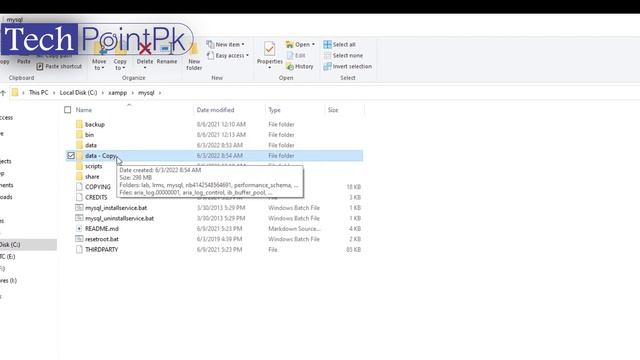Image resolution: width=640 pixels, height=360 pixels.
Task: Select the (C:) drive in navigation pane
Action: coord(10,244)
